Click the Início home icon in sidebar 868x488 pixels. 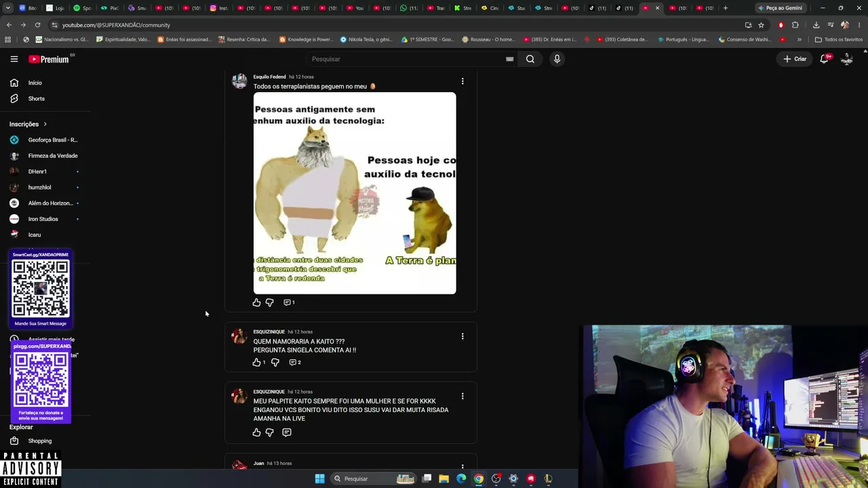(14, 83)
